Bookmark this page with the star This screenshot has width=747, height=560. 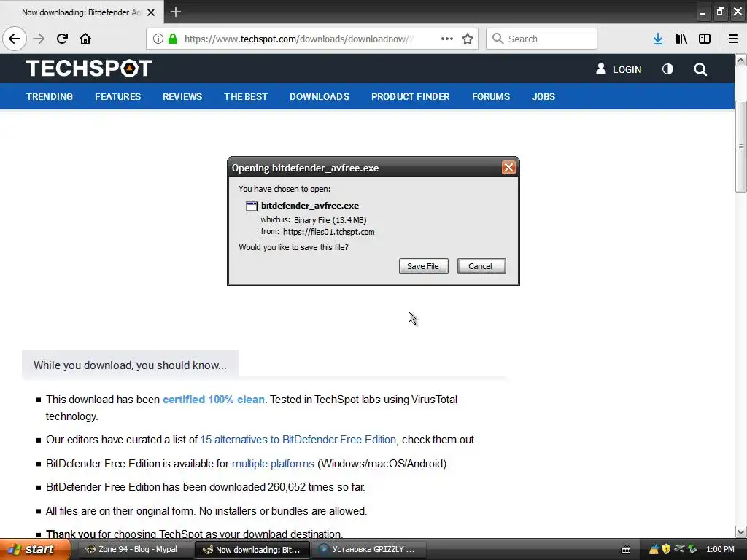[x=468, y=39]
